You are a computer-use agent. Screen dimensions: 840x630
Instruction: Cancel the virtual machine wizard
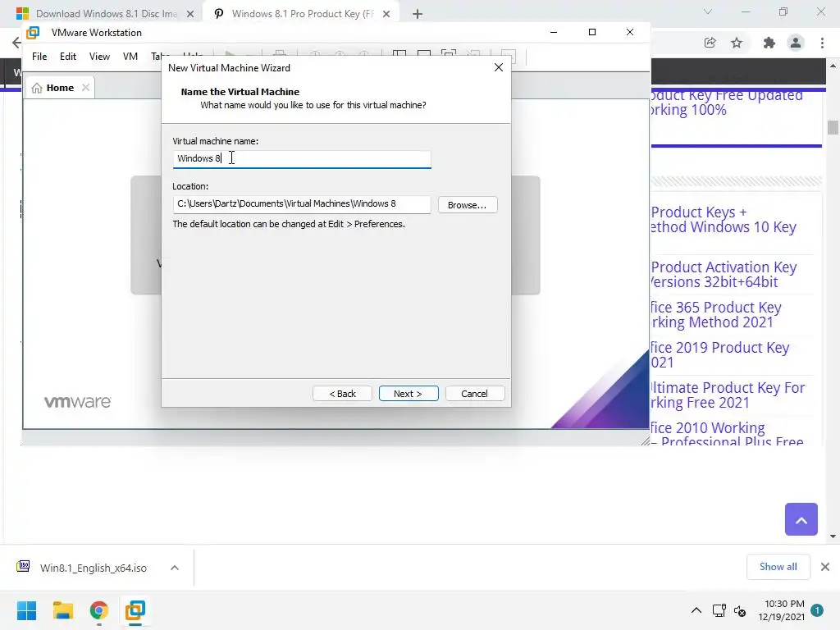point(475,394)
